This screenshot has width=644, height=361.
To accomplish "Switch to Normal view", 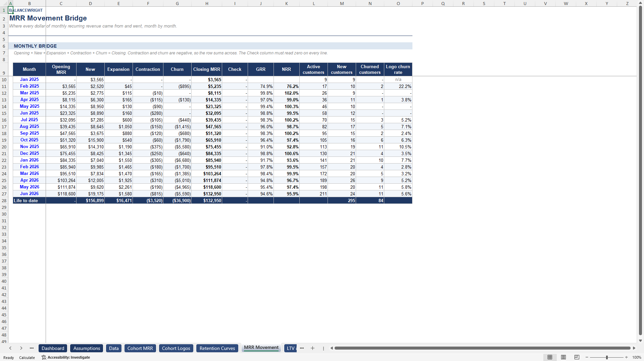I will 550,357.
